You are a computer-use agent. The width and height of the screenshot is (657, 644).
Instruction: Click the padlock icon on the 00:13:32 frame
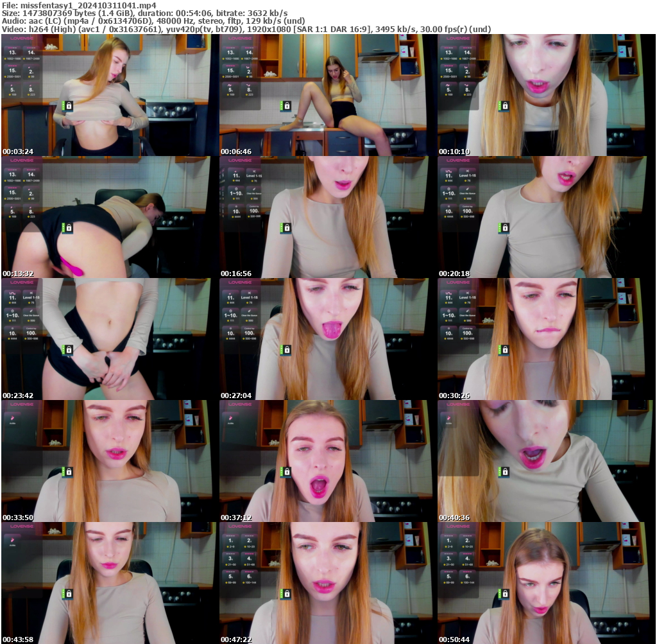point(69,228)
